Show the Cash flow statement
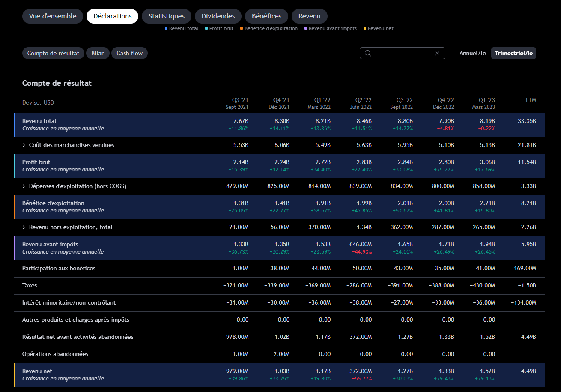Screen dimensions: 561x392 [x=129, y=53]
